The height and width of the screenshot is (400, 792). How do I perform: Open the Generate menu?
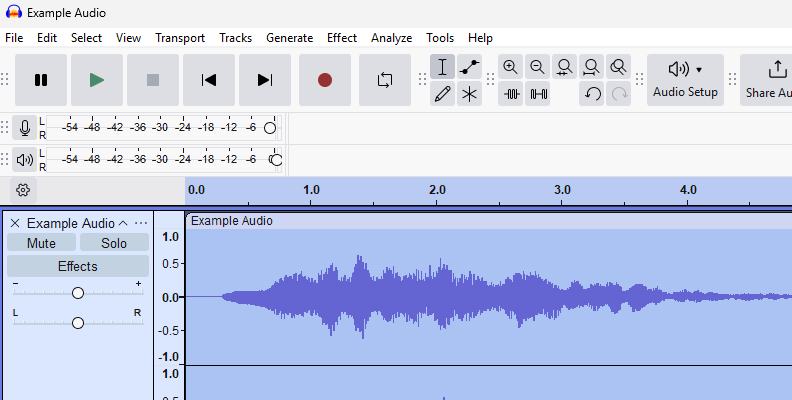(289, 38)
